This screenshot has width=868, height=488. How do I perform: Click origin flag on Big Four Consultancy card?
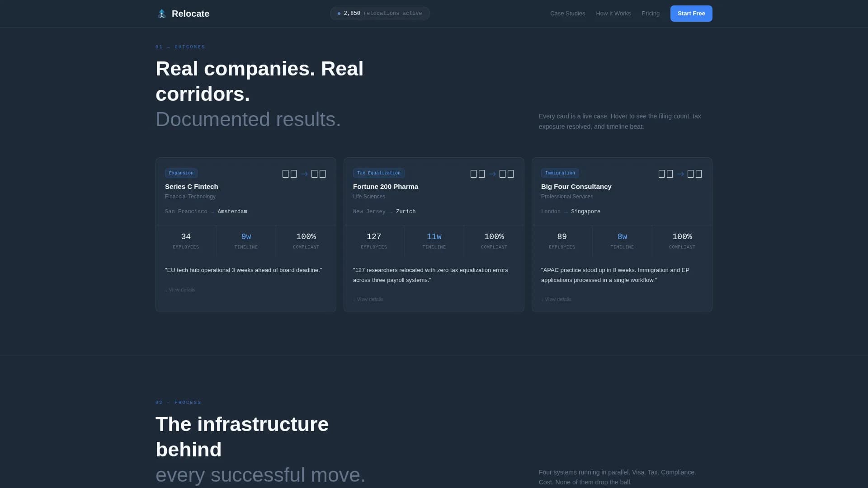[666, 174]
